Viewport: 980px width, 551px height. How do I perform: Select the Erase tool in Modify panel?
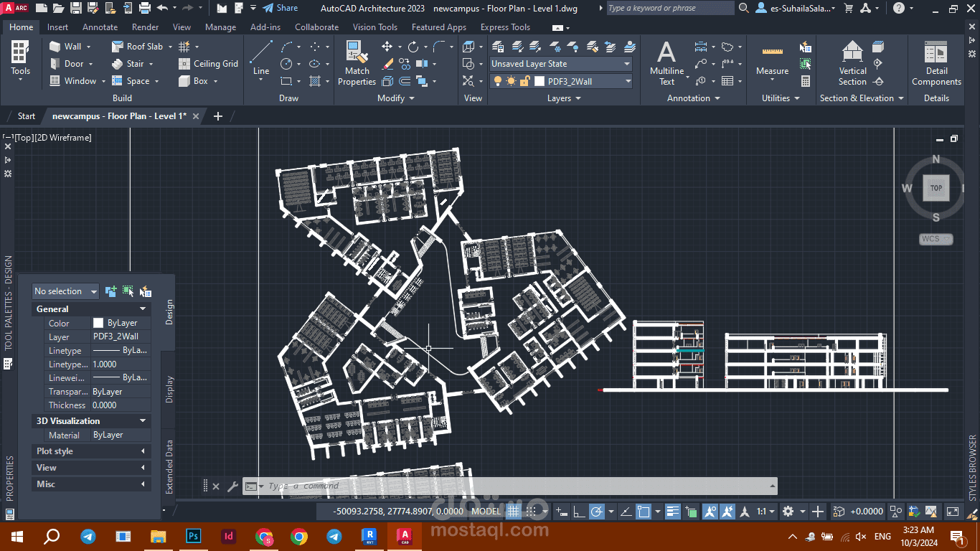click(x=387, y=64)
